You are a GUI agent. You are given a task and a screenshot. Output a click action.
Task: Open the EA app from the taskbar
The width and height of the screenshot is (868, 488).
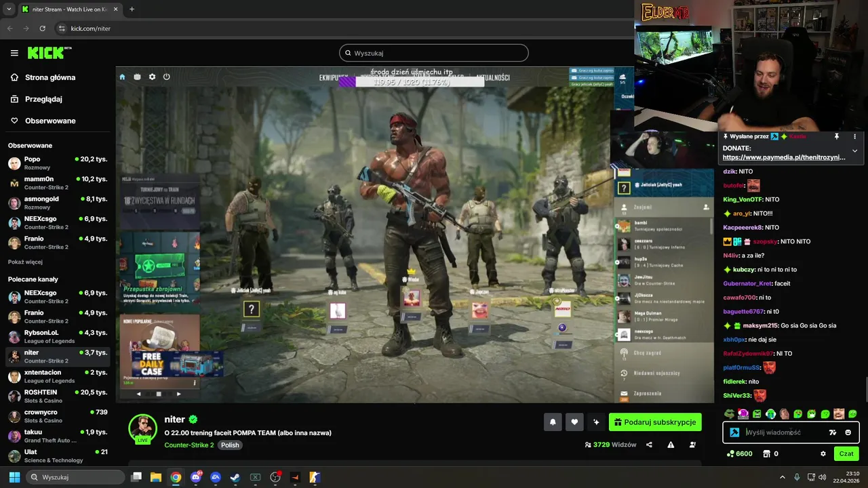pos(216,477)
